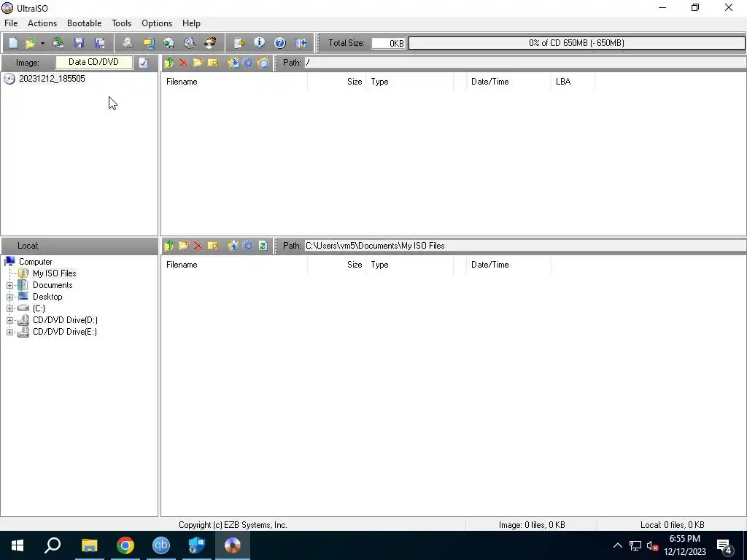Sort local pane by Filename column header
The width and height of the screenshot is (747, 560).
[x=234, y=265]
